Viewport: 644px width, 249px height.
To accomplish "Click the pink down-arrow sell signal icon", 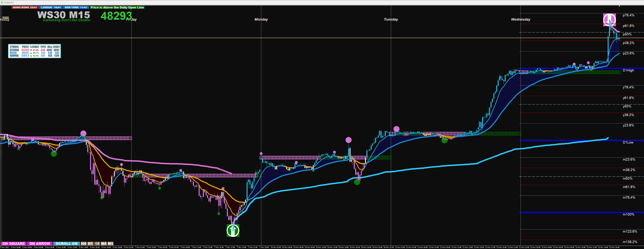I will (609, 20).
